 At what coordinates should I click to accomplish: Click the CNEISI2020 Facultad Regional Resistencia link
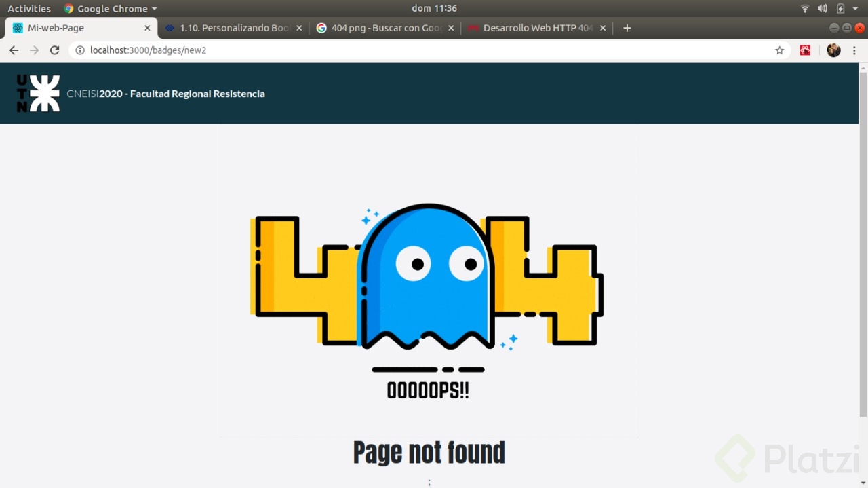click(x=165, y=94)
